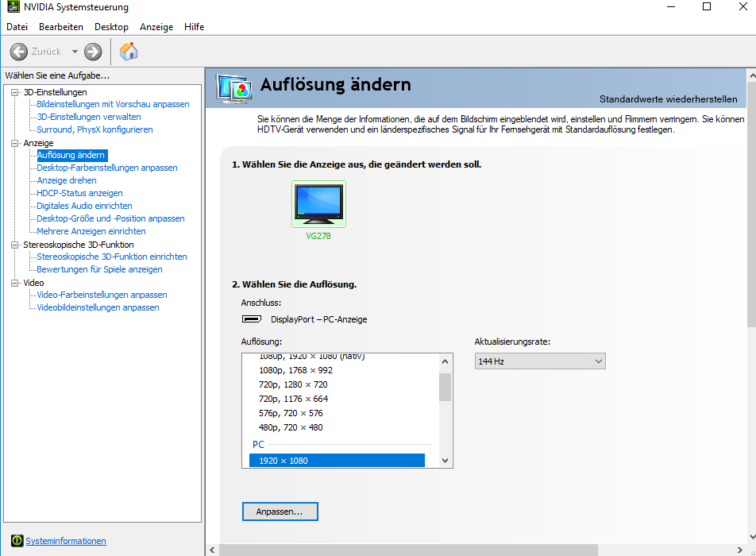Select PC resolution 1920 × 1080

(x=337, y=461)
